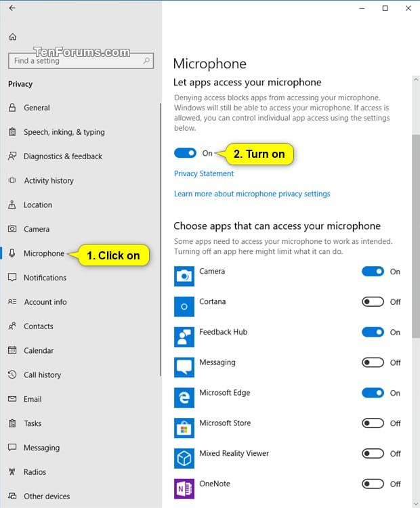Click the Email envelope icon
Screen dimensions: 420x508
click(x=12, y=399)
